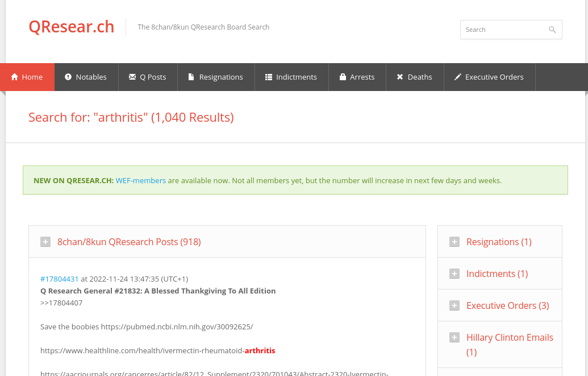Expand the 8chan/8kun QResearch Posts section

click(45, 242)
